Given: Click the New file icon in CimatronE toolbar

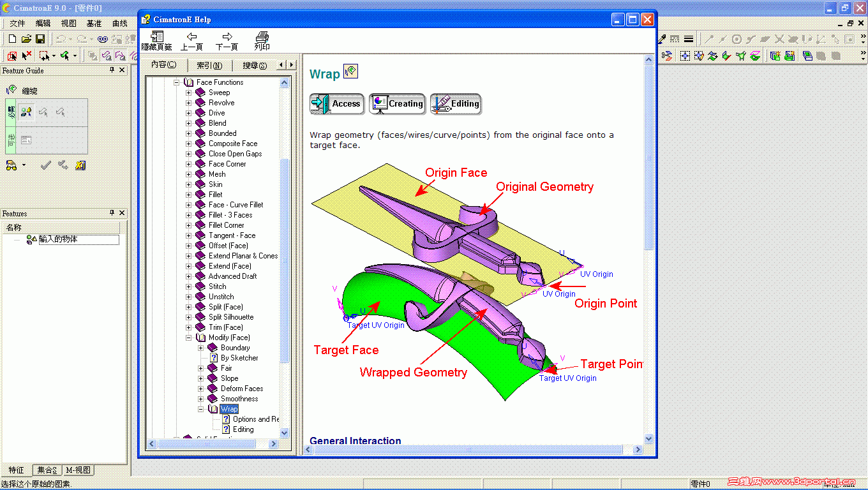Looking at the screenshot, I should tap(12, 40).
